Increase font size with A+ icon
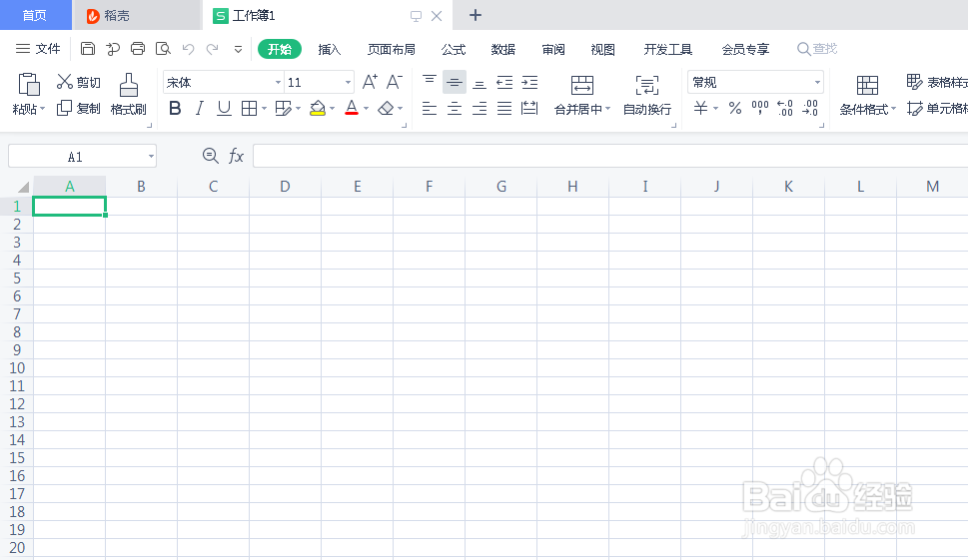This screenshot has height=560, width=968. coord(370,82)
